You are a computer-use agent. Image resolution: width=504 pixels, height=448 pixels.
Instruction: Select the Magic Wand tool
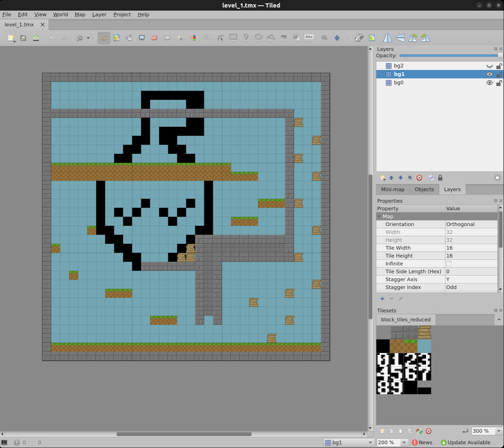180,38
